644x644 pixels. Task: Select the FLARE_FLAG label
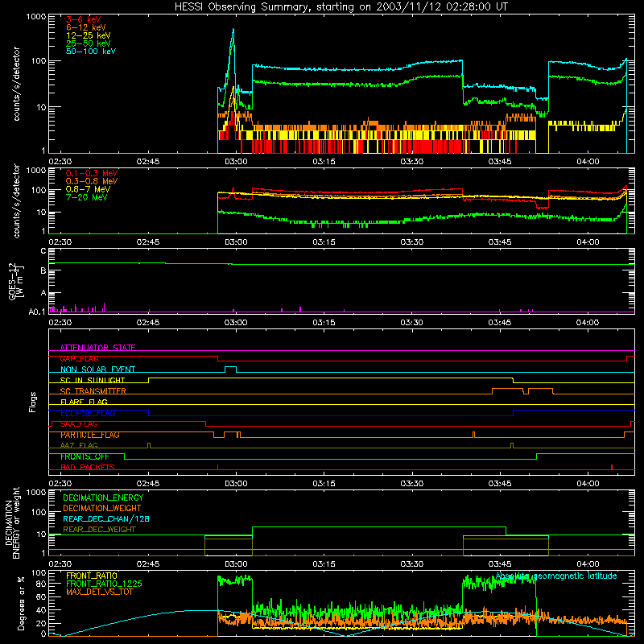click(84, 402)
